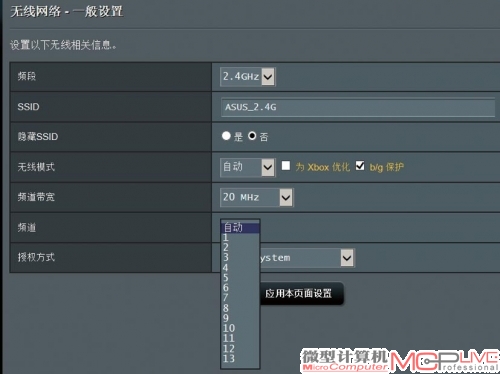Choose channel 4 in the list
Screen dimensions: 500x374
[x=240, y=268]
